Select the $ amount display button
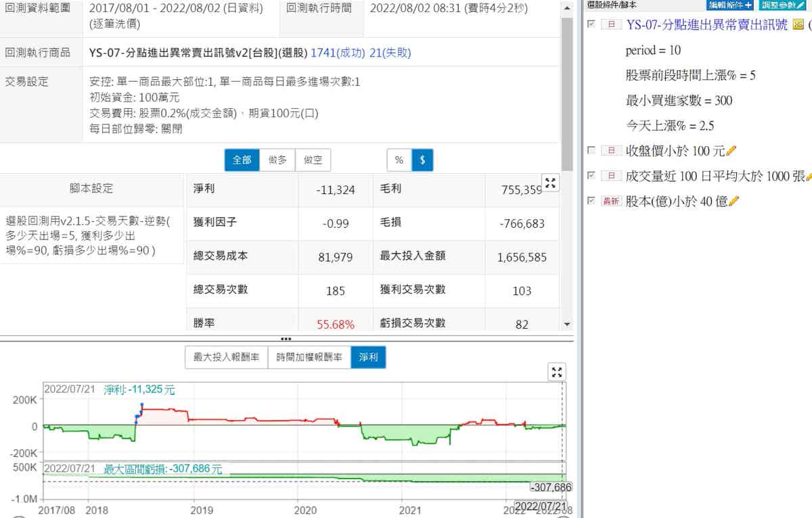The height and width of the screenshot is (518, 812). pos(422,160)
